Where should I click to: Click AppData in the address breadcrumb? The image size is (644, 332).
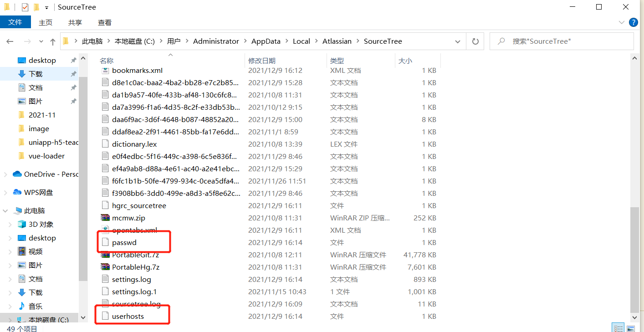click(x=266, y=41)
